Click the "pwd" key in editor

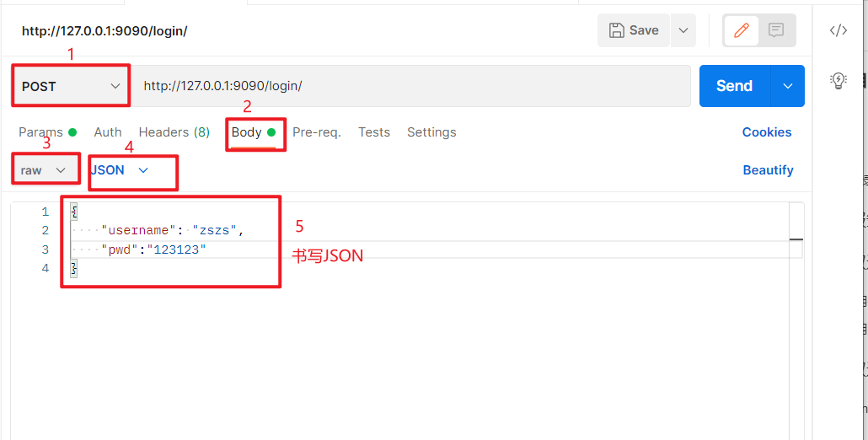[x=120, y=250]
